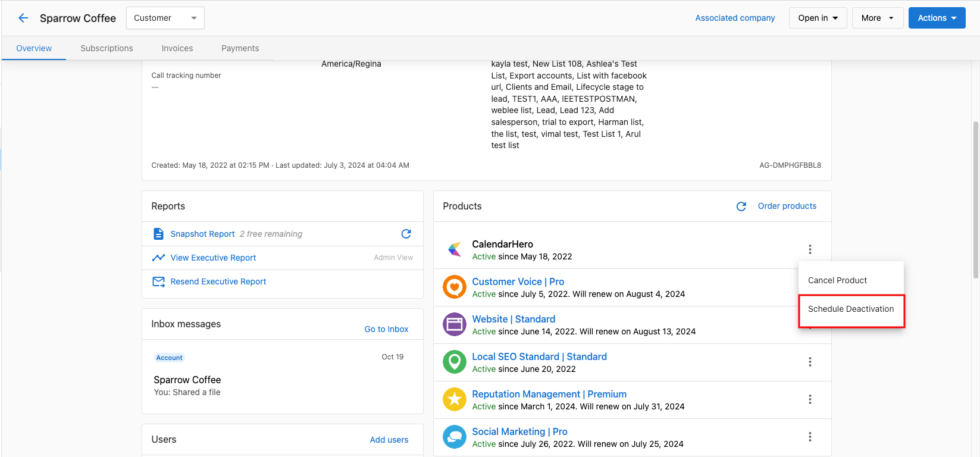
Task: Open Social Marketing | Pro link
Action: (x=519, y=431)
